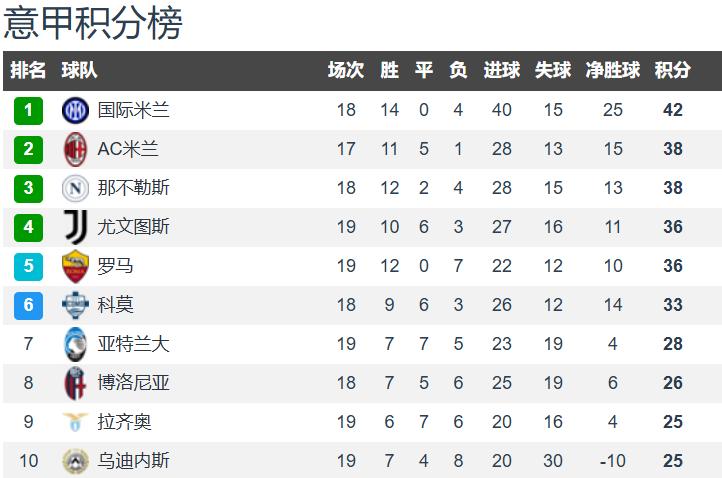Click the cyan rank 5 badge
722x478 pixels.
pos(28,266)
